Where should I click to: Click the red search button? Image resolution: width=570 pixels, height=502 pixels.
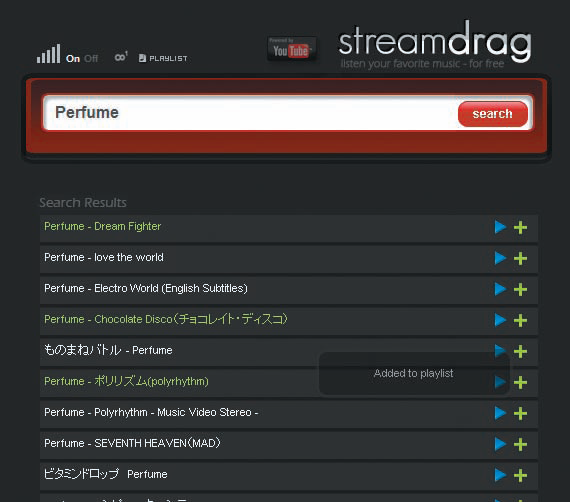point(493,114)
